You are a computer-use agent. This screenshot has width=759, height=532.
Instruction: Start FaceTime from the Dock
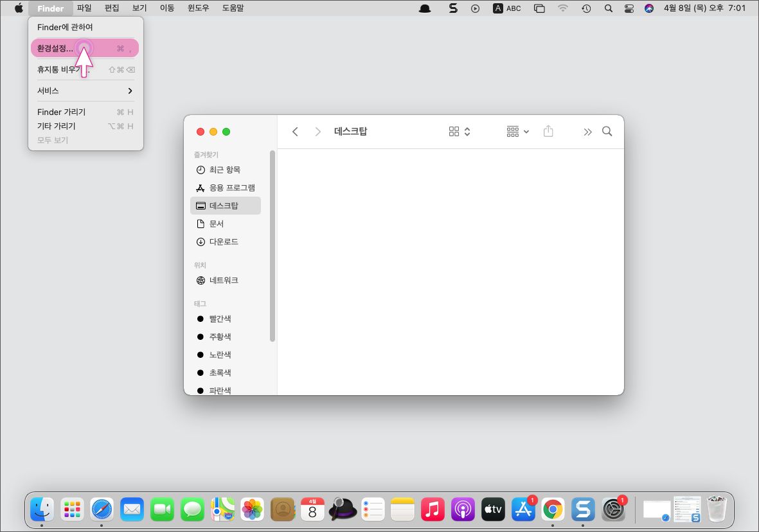(x=161, y=509)
